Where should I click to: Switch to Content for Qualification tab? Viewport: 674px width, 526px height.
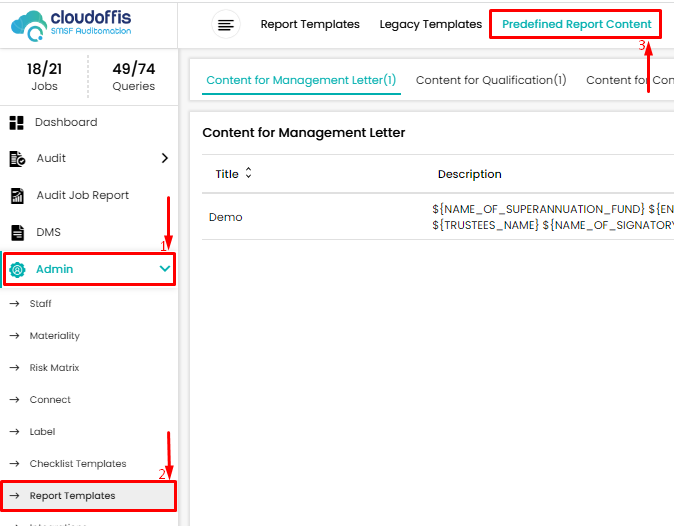point(491,80)
